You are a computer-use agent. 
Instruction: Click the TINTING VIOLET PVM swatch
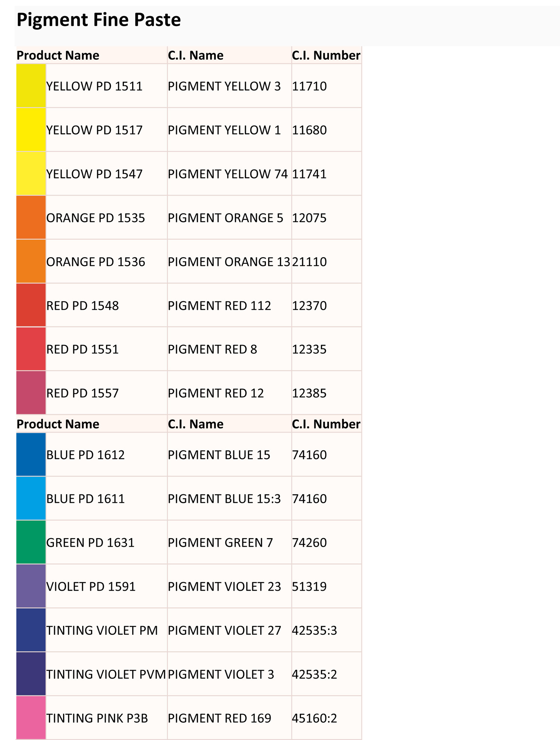[x=31, y=674]
